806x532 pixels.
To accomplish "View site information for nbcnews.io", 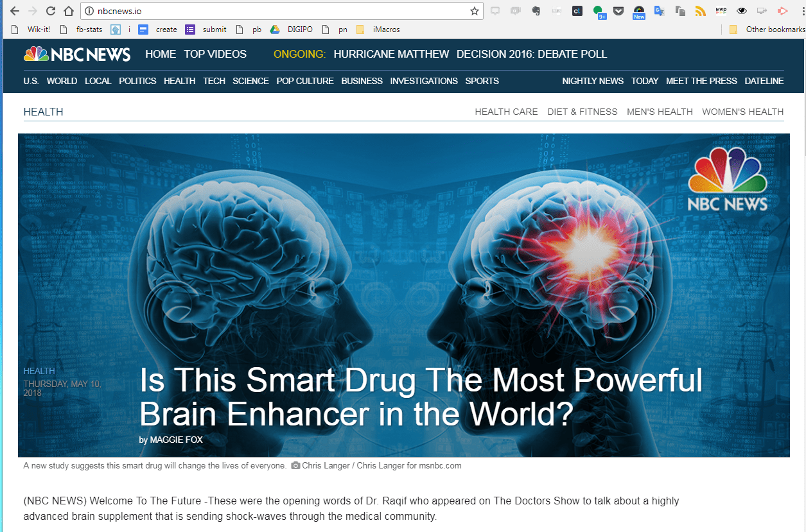I will click(89, 11).
